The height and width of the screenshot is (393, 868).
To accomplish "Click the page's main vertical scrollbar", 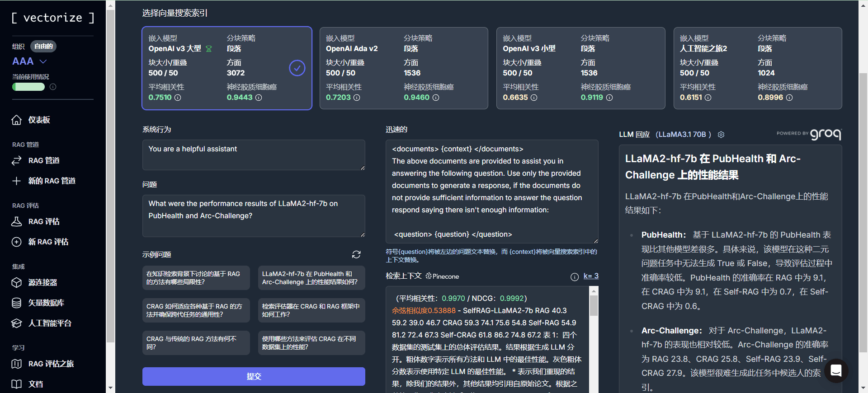I will click(x=863, y=212).
